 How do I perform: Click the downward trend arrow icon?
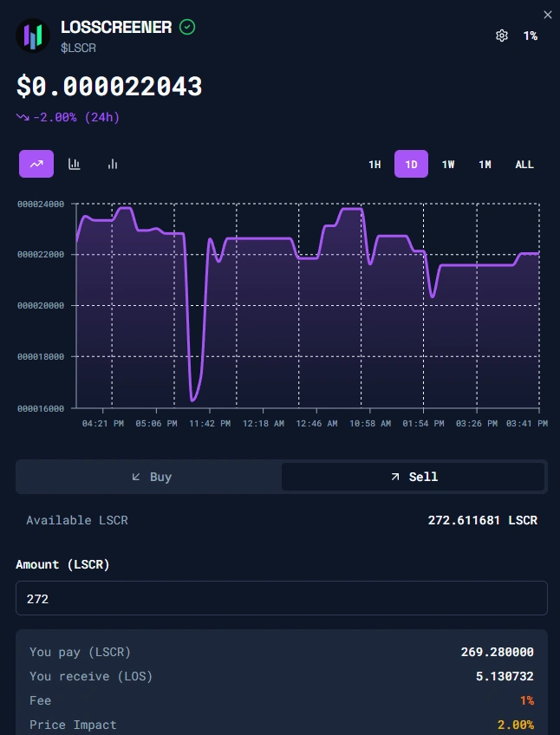[x=23, y=117]
